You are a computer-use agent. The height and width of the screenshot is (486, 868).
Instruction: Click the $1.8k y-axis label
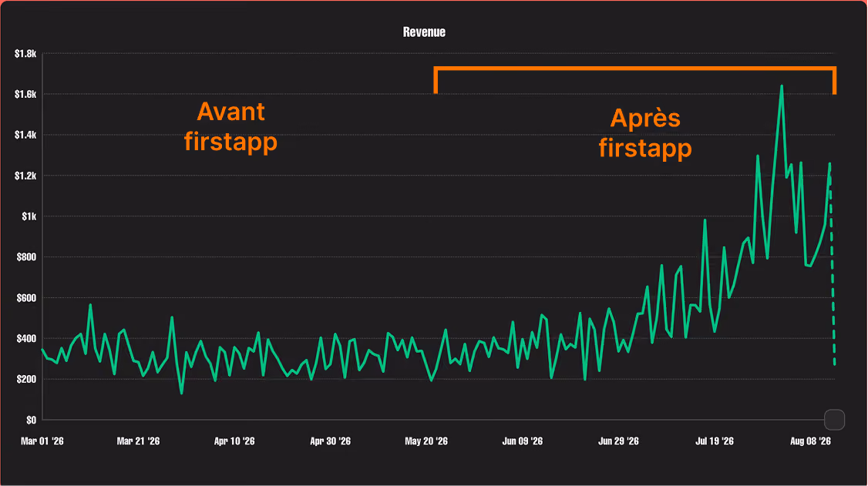click(25, 54)
